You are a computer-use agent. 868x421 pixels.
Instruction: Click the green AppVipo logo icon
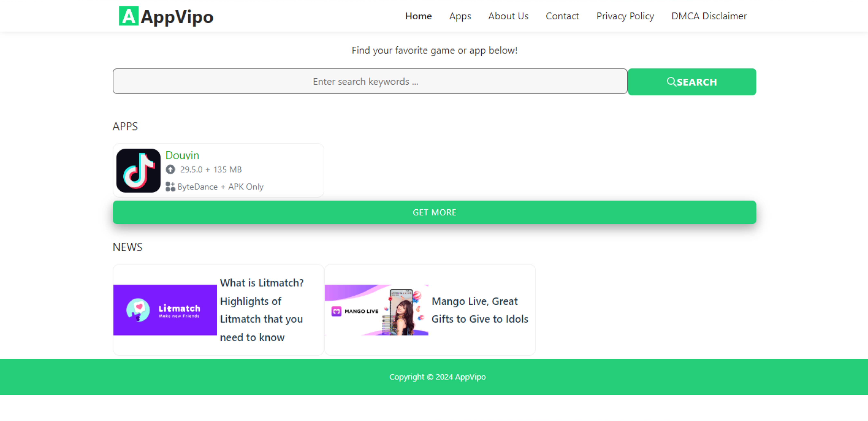(128, 16)
